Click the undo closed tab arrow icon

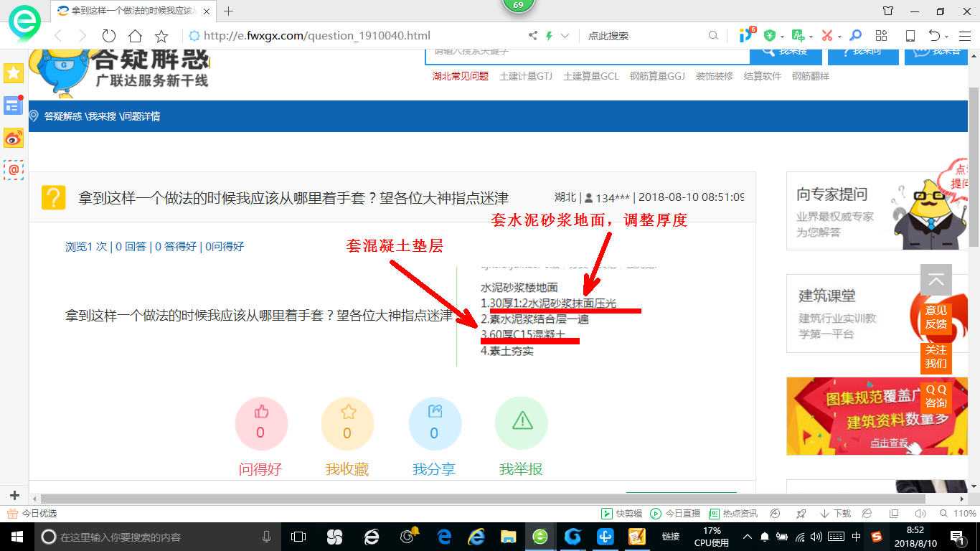tap(934, 36)
